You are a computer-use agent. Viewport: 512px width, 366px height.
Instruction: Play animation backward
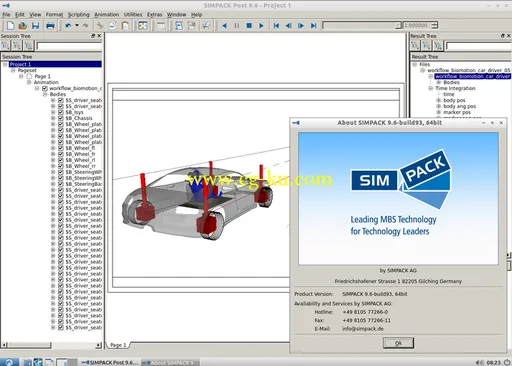[224, 25]
